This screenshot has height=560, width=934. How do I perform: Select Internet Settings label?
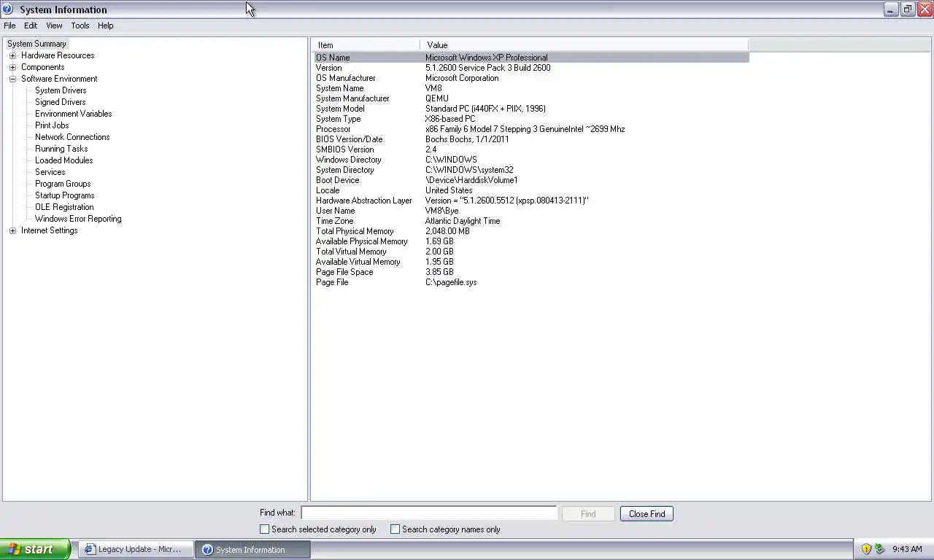pyautogui.click(x=50, y=230)
